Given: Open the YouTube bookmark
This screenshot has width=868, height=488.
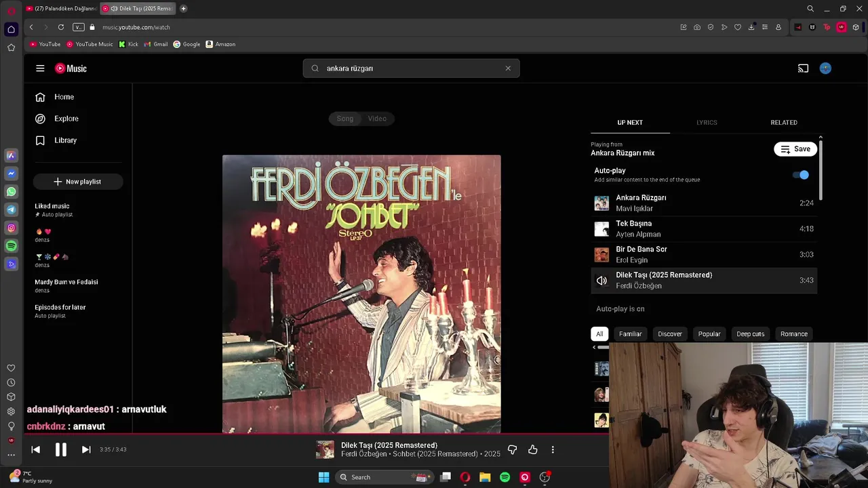Looking at the screenshot, I should point(45,44).
